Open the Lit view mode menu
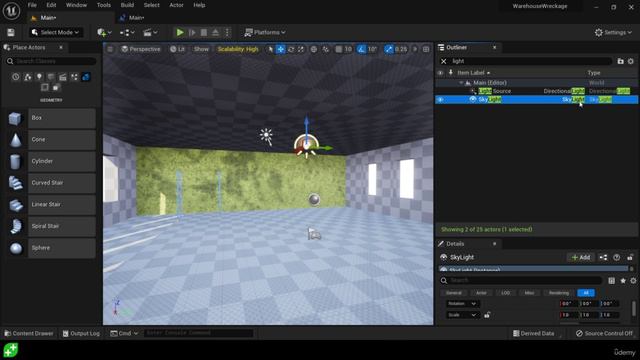The width and height of the screenshot is (640, 360). click(178, 49)
